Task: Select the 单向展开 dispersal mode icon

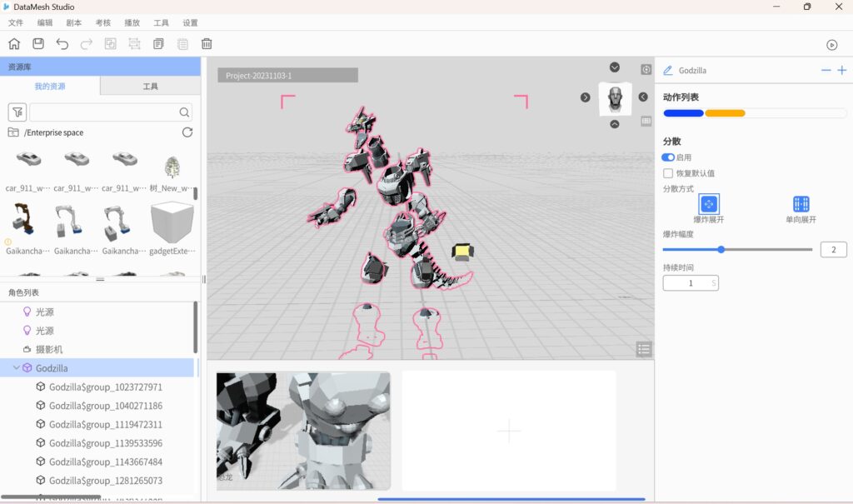Action: tap(801, 204)
